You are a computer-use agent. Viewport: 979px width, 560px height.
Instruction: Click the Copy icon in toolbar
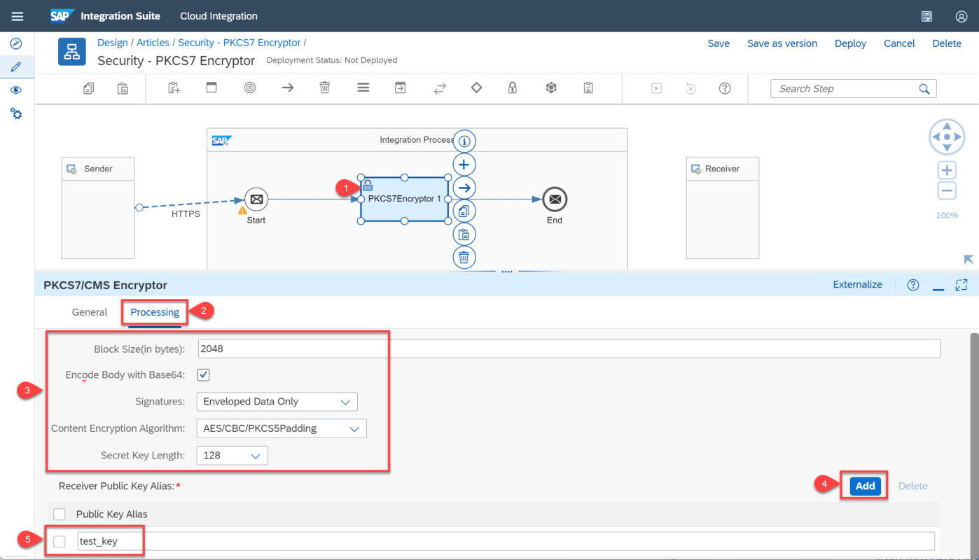coord(89,88)
